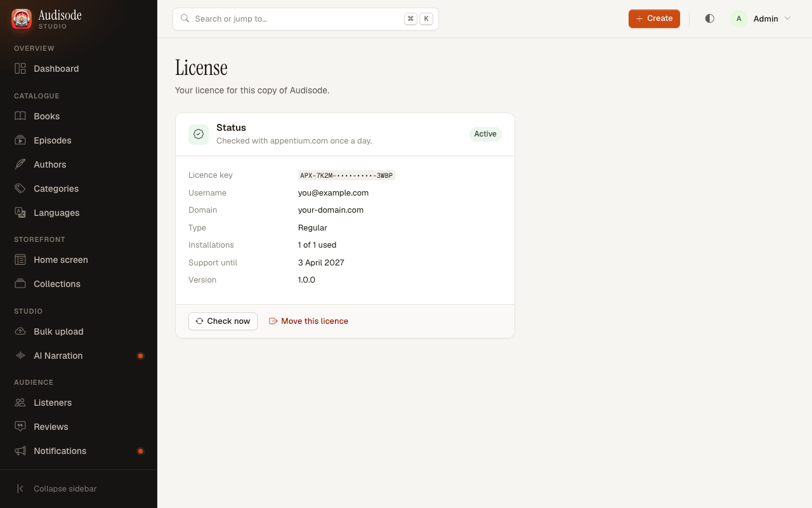This screenshot has height=508, width=812.
Task: Click the Listeners people icon
Action: click(x=20, y=403)
